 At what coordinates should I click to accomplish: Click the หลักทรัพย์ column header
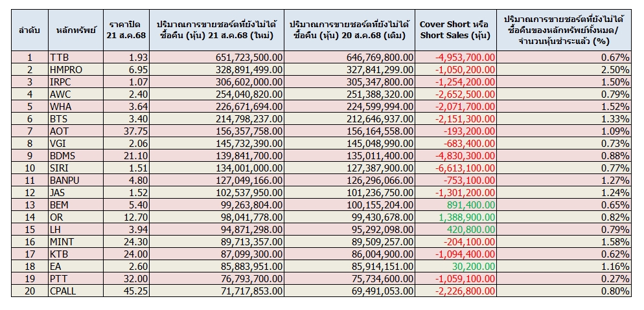[76, 30]
